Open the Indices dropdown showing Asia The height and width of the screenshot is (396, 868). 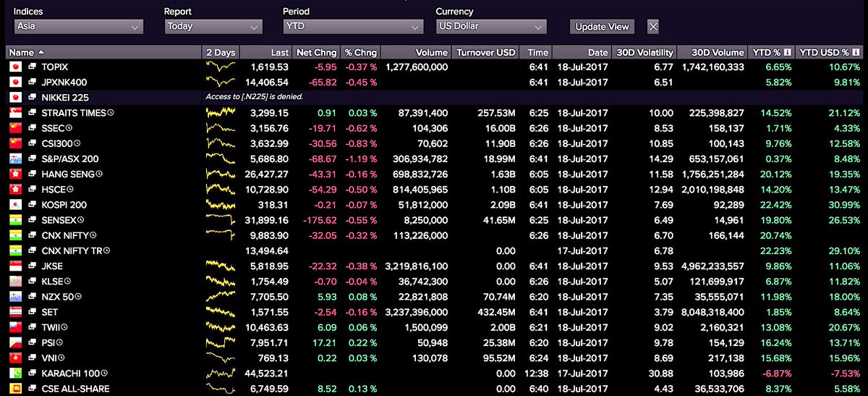coord(78,27)
